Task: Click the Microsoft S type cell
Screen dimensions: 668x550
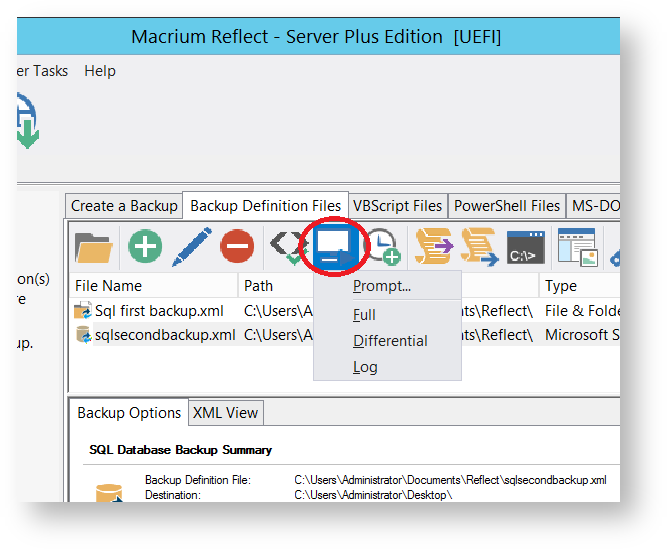Action: click(x=582, y=334)
